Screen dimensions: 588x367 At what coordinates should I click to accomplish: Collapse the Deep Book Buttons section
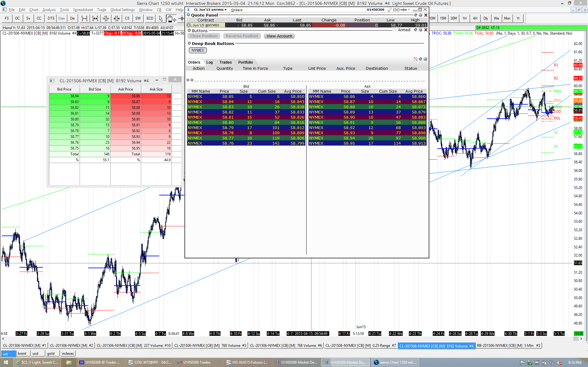click(x=189, y=43)
